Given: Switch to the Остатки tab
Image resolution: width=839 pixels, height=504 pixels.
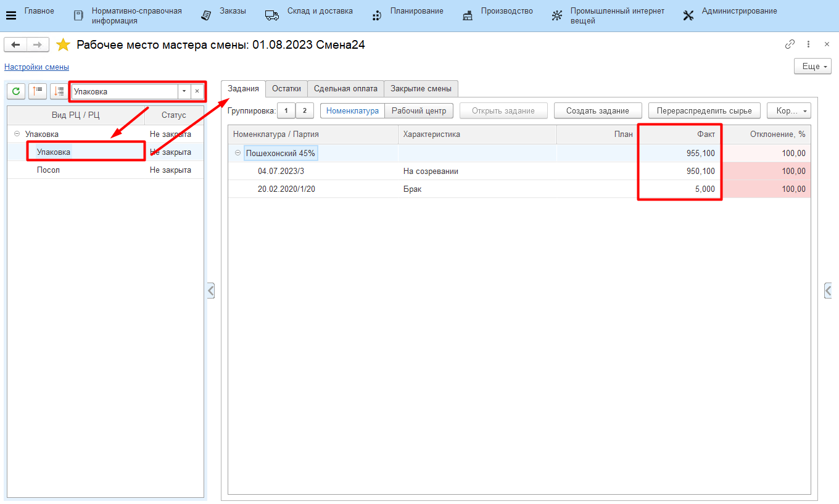Looking at the screenshot, I should (286, 89).
